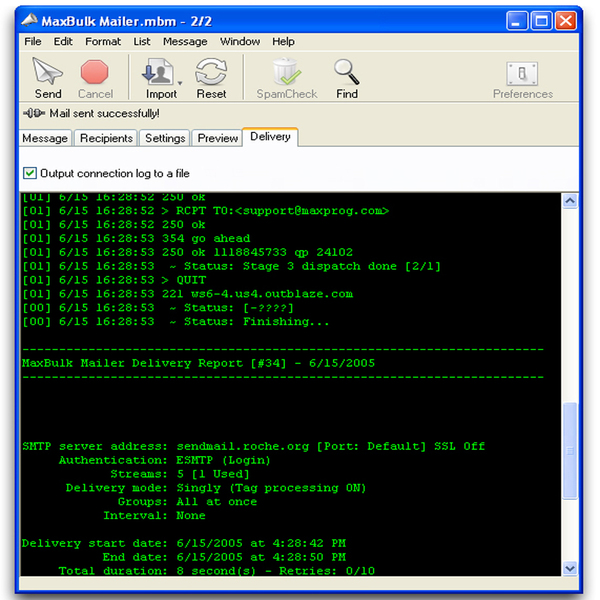
Task: Open the Help menu
Action: tap(283, 41)
